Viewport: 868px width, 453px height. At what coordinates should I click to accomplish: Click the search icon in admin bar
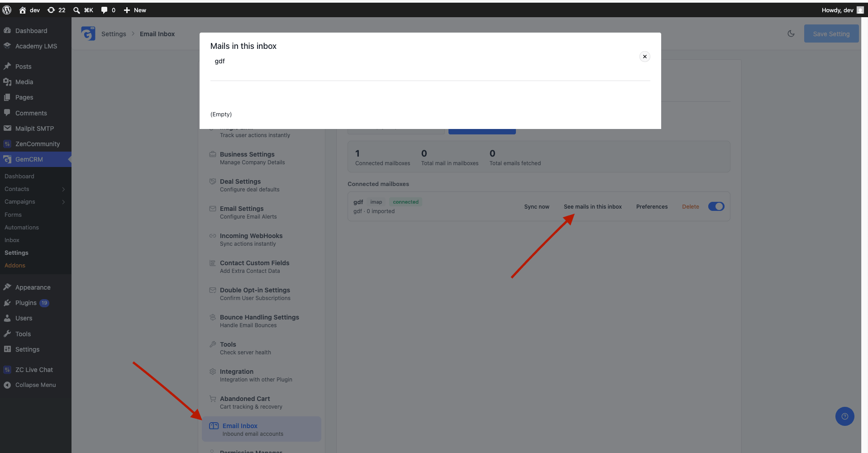click(x=77, y=10)
